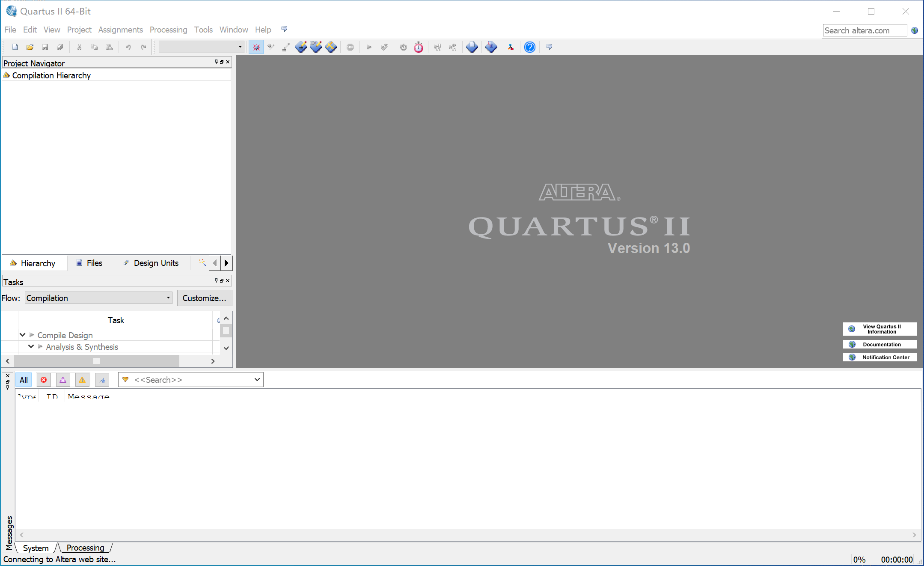Switch to the Files tab
This screenshot has width=924, height=566.
(x=90, y=263)
